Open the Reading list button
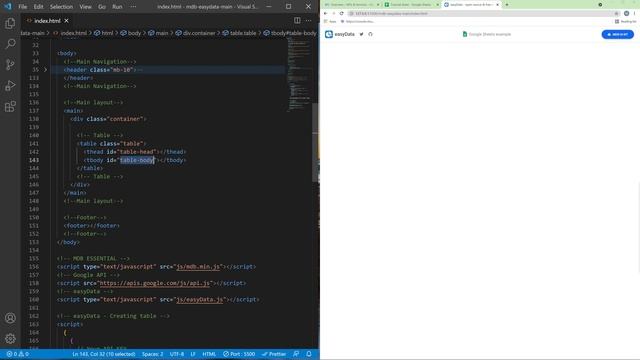Image resolution: width=640 pixels, height=360 pixels. (626, 21)
